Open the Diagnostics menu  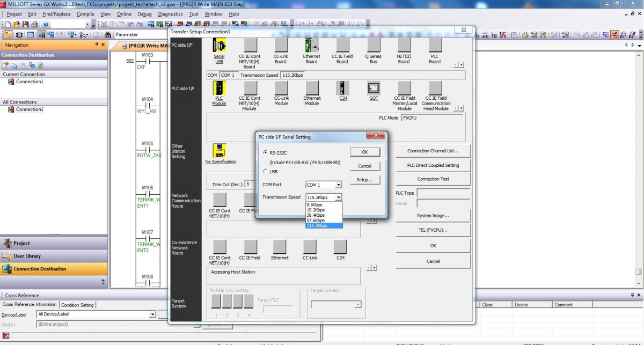click(x=171, y=14)
